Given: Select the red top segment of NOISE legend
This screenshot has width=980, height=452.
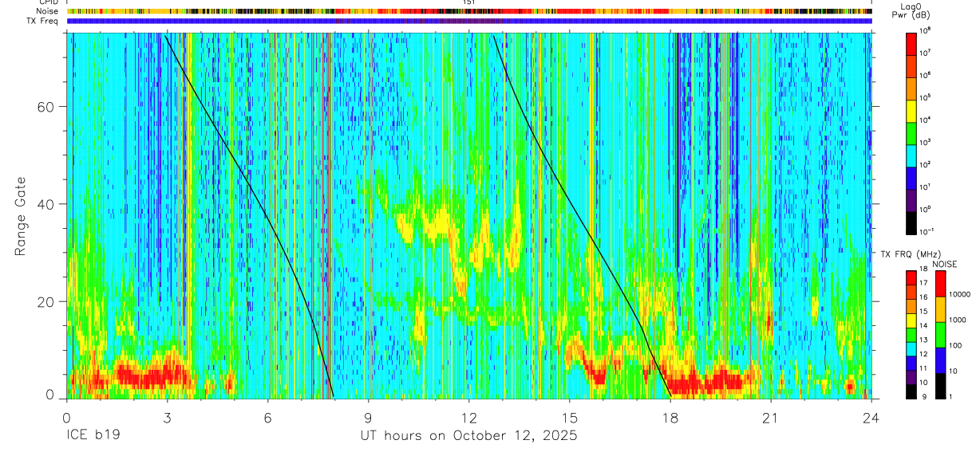Looking at the screenshot, I should pyautogui.click(x=940, y=284).
